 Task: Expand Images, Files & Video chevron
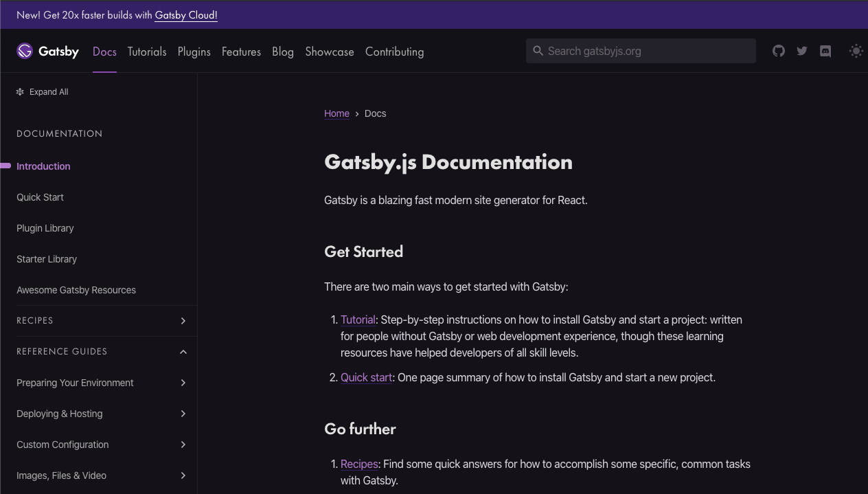click(x=183, y=475)
